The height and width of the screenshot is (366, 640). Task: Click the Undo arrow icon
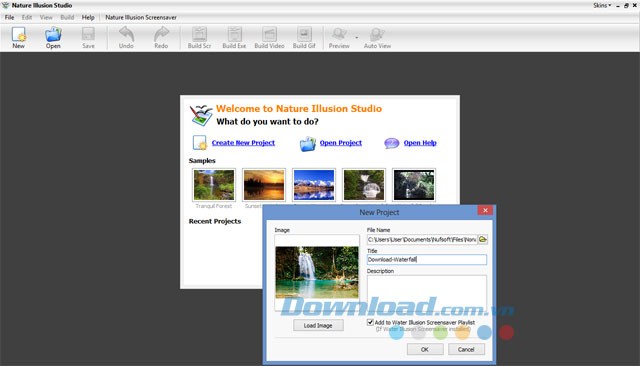[126, 34]
